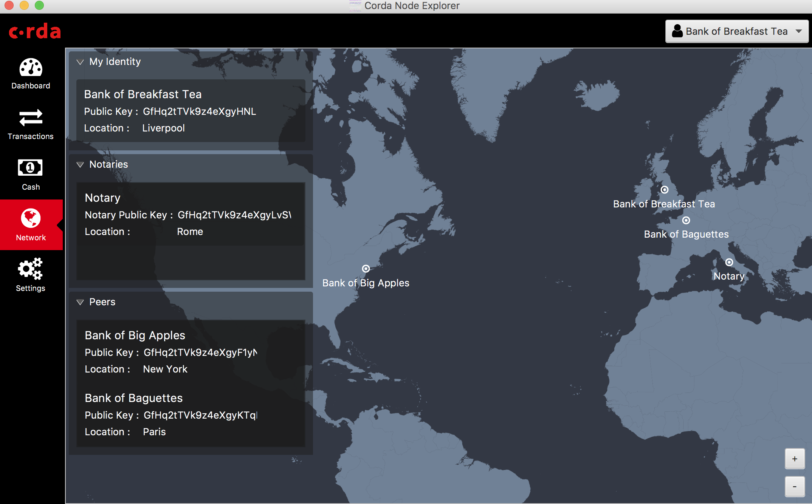Click the Bank of Baguettes map marker
The height and width of the screenshot is (504, 812).
(686, 220)
